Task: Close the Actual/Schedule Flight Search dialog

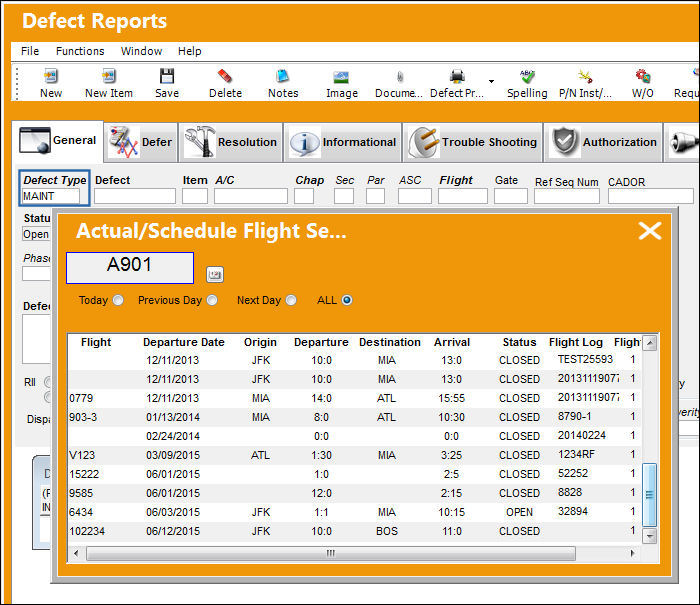Action: 650,231
